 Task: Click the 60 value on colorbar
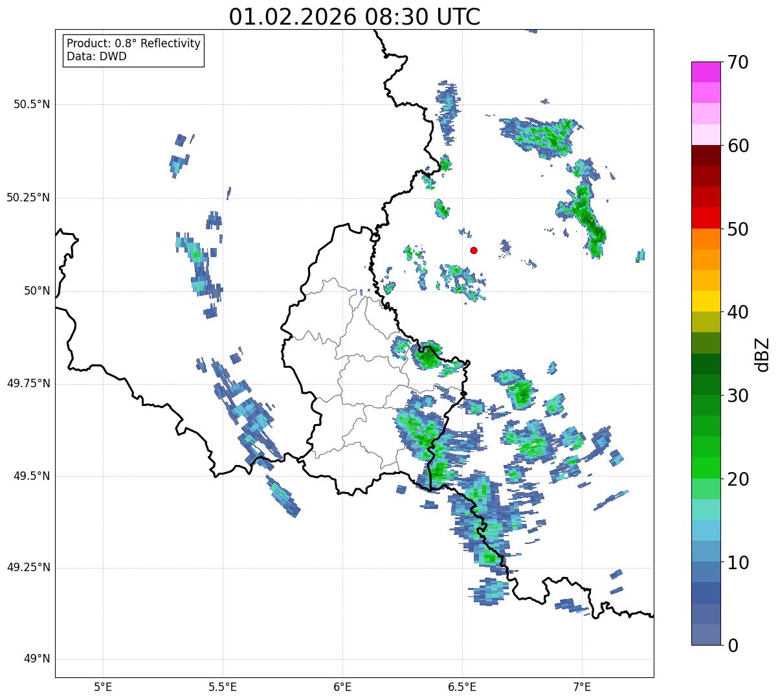tap(739, 146)
